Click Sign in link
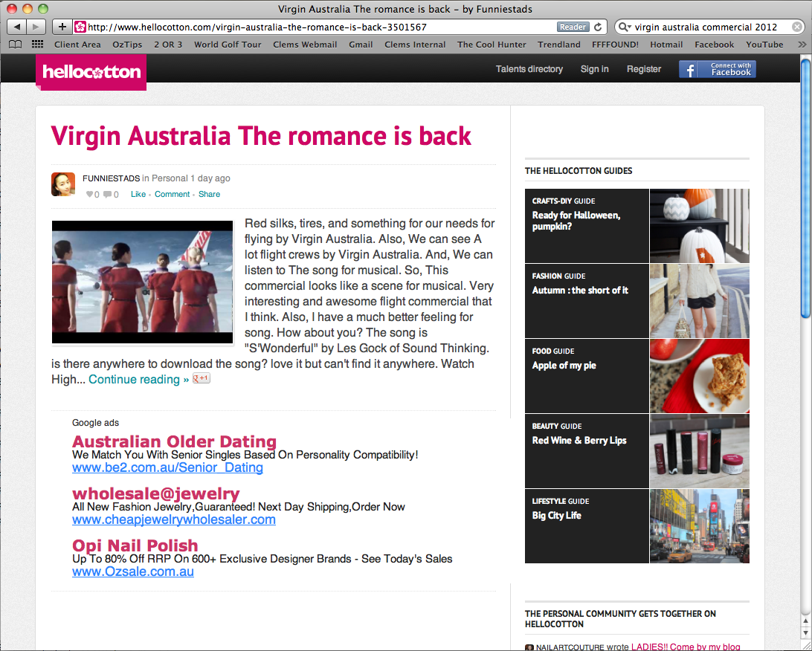Image resolution: width=812 pixels, height=651 pixels. 595,69
